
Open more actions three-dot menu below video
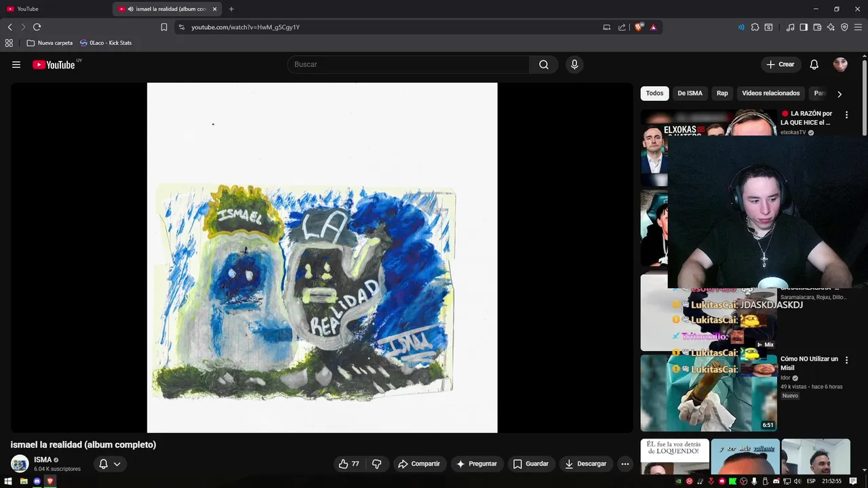[625, 464]
